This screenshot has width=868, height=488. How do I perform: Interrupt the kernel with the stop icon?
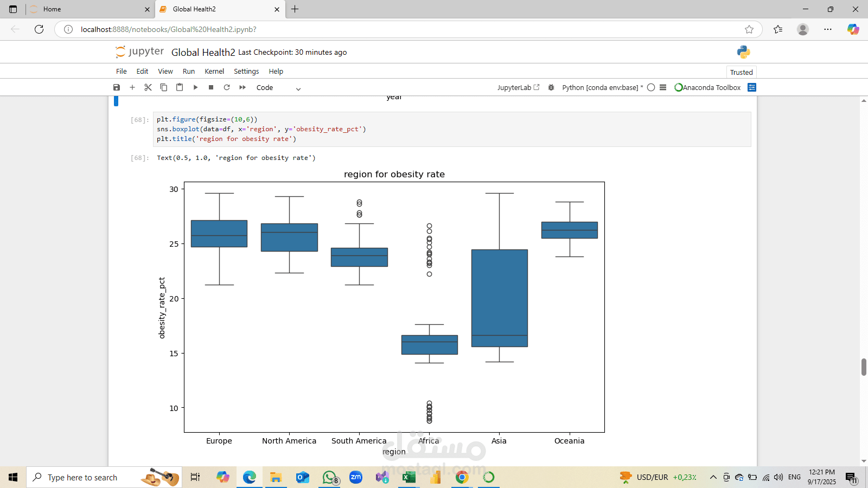(211, 87)
